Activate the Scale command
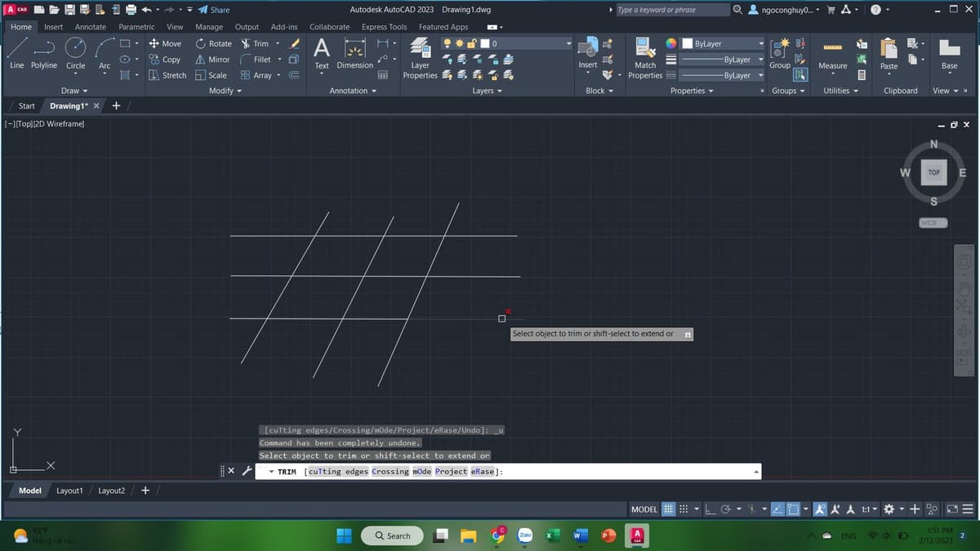The width and height of the screenshot is (980, 551). pos(211,75)
